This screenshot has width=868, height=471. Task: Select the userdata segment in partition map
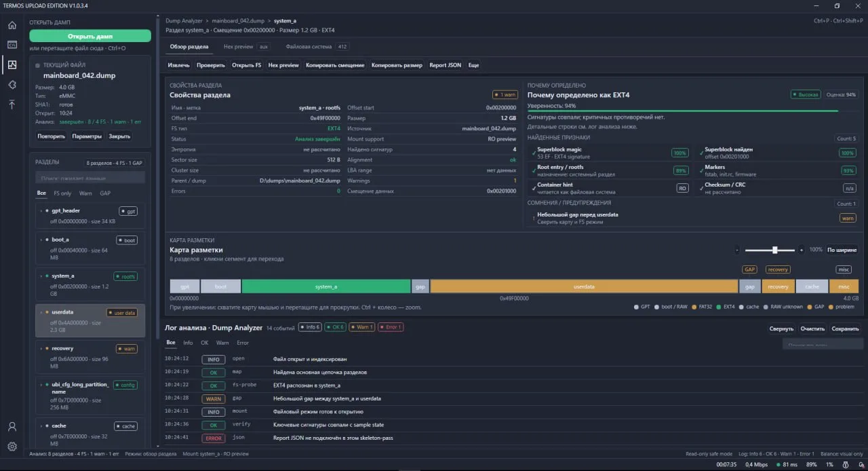[x=584, y=286]
